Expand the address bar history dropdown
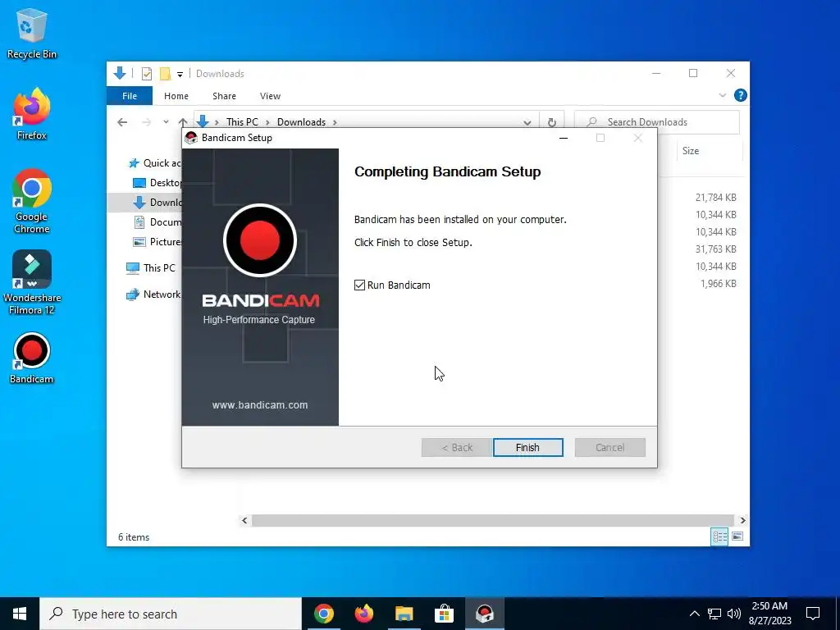The height and width of the screenshot is (630, 840). 527,123
